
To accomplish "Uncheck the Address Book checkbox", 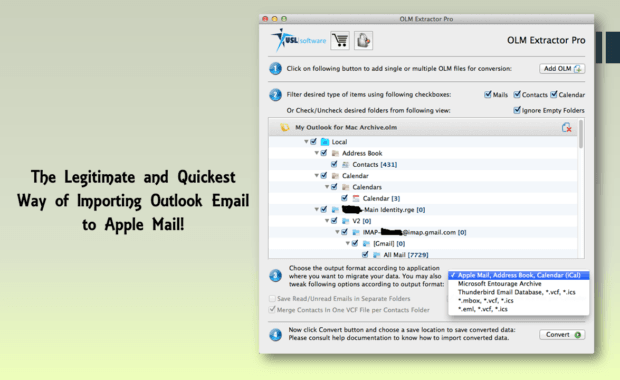I will 324,153.
